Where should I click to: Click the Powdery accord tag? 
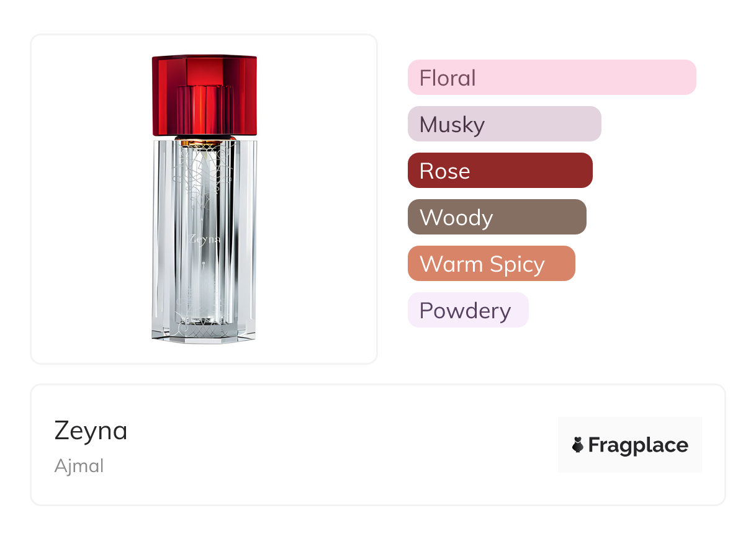click(467, 310)
